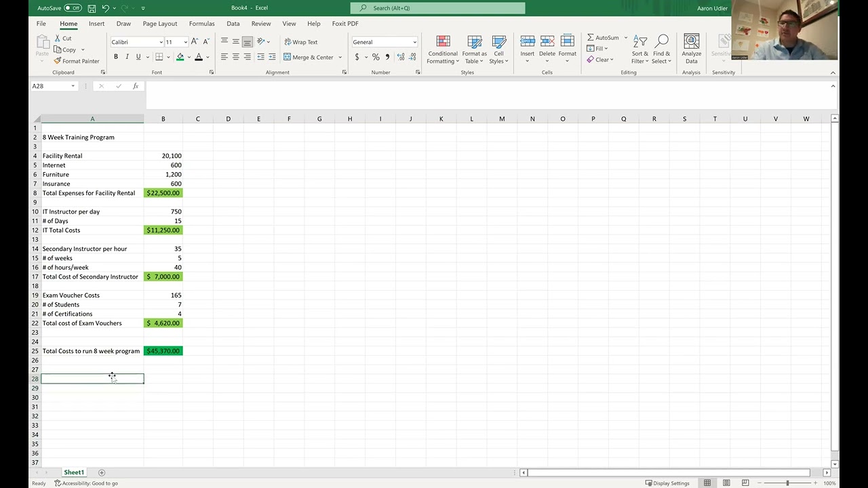Click Merge & Center button

coord(309,57)
